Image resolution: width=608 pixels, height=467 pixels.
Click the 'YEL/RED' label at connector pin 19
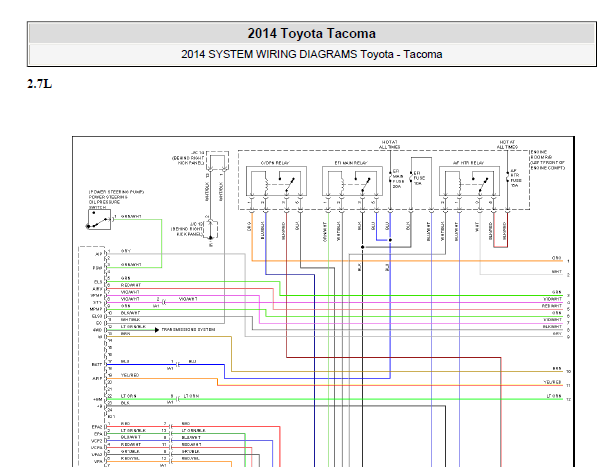point(130,375)
